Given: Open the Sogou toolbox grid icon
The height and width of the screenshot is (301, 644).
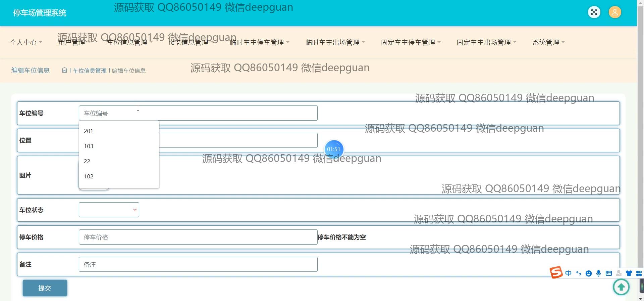Looking at the screenshot, I should point(639,273).
